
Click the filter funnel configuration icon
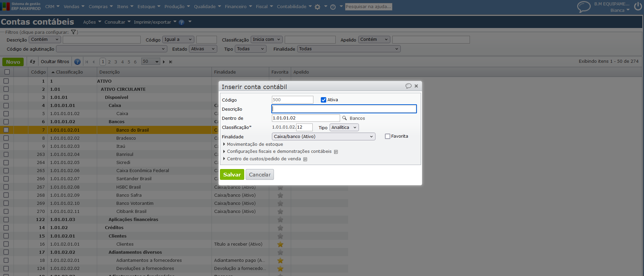[73, 32]
